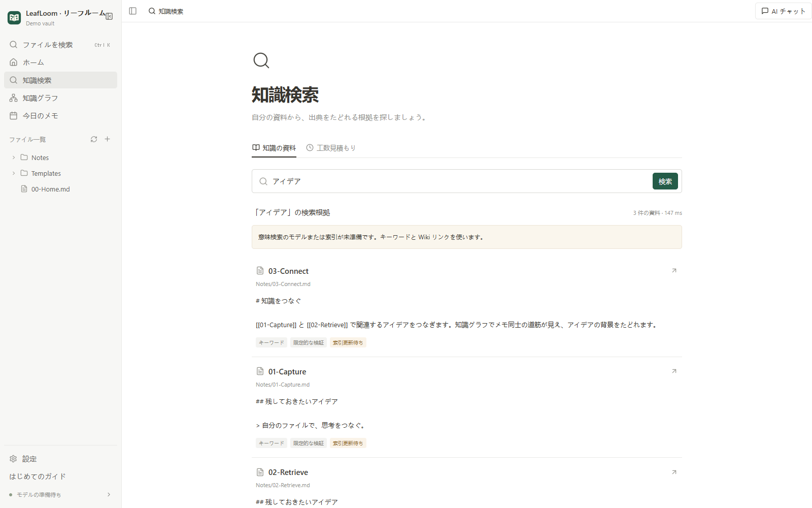
Task: Click 限定的な検証 tag under 03-Connect
Action: [x=309, y=343]
